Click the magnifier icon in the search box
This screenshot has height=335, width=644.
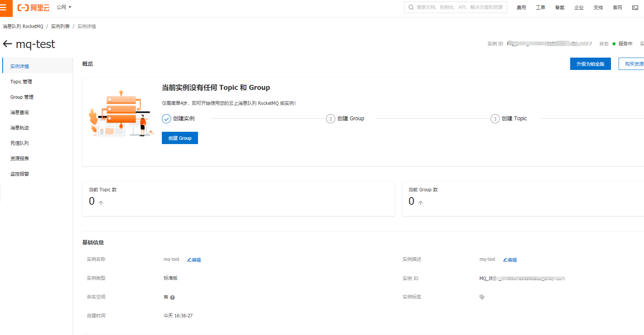click(x=411, y=7)
